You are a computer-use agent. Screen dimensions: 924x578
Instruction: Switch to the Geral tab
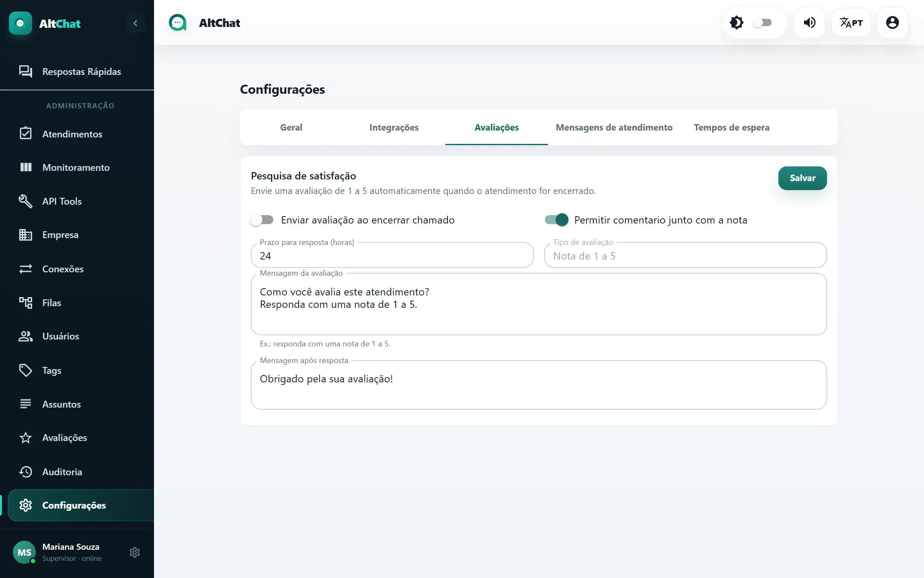pos(291,127)
